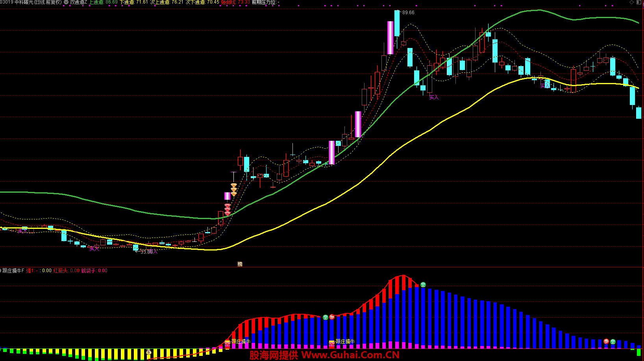Click the red 多 circle marker near center

[332, 317]
